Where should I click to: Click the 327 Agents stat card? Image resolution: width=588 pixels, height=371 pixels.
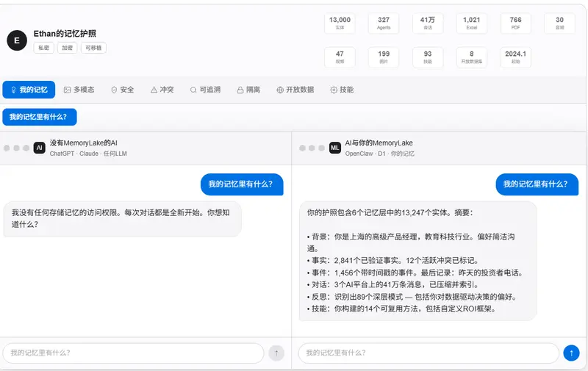tap(384, 24)
